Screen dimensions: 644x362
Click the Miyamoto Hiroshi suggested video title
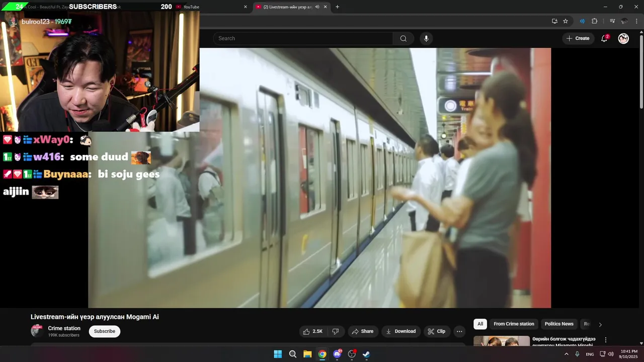[563, 341]
